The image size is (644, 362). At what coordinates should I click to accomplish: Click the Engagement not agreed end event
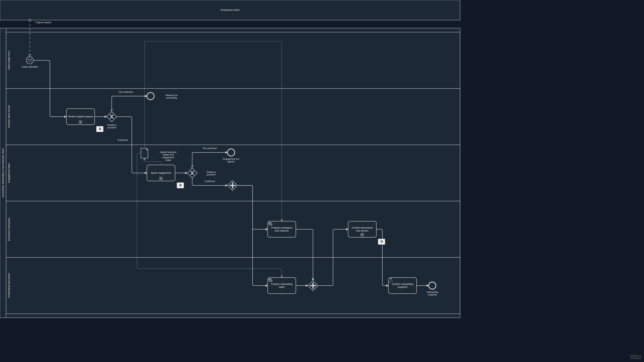pyautogui.click(x=231, y=152)
